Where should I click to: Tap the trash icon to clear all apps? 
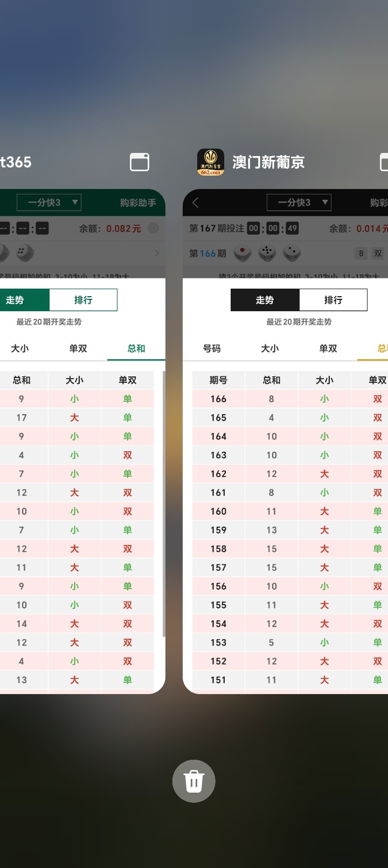click(x=193, y=781)
